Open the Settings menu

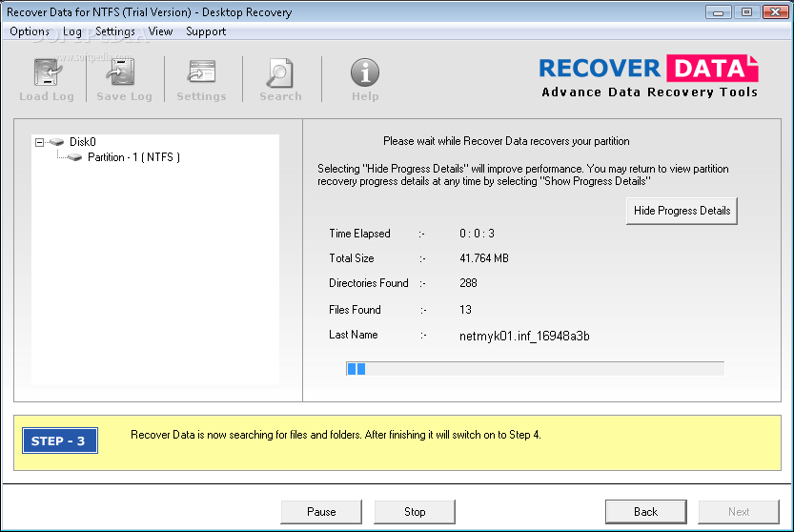[x=115, y=31]
